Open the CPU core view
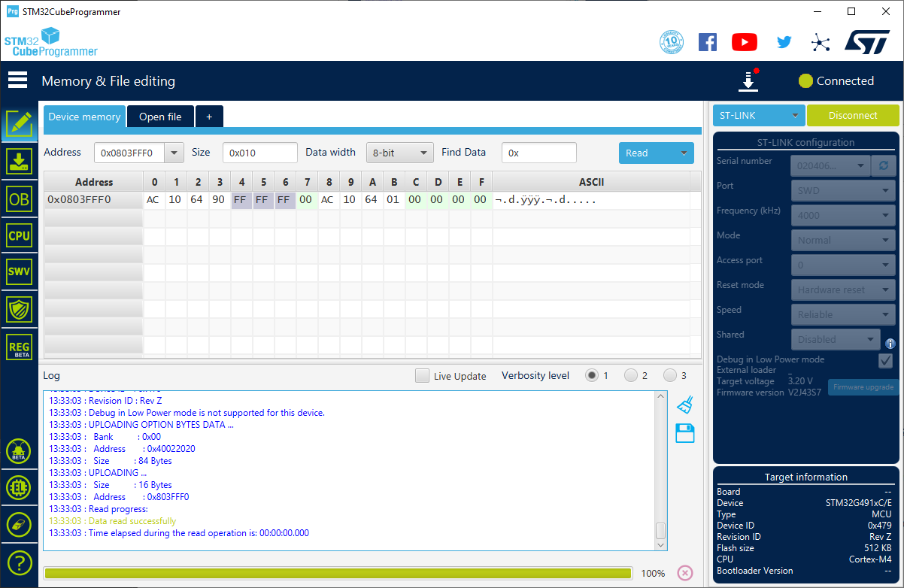The image size is (904, 588). coord(19,235)
